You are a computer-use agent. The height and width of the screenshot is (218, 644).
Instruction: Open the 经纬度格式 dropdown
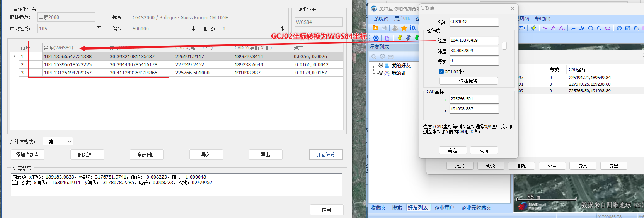[x=58, y=142]
